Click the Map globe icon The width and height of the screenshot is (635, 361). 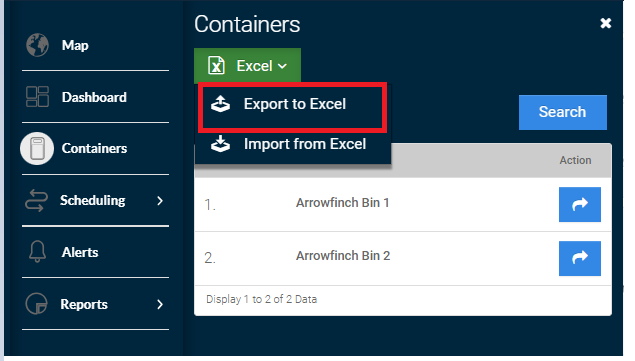(37, 45)
